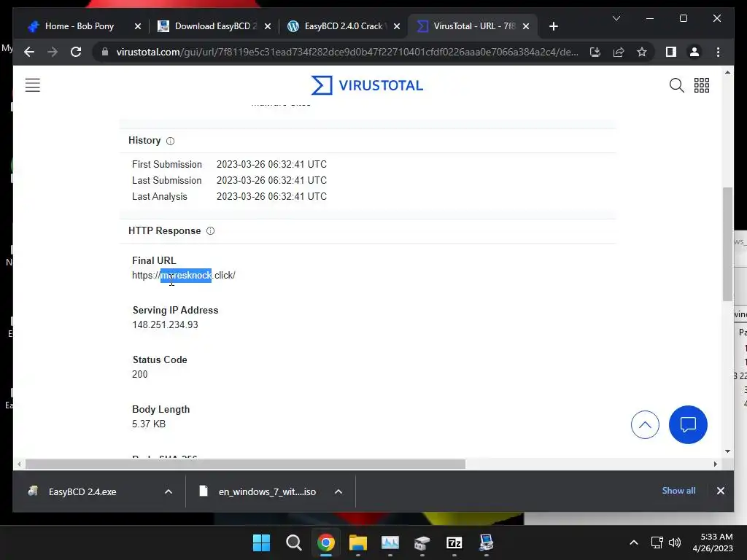The image size is (747, 560).
Task: Click the scroll up arrow
Action: click(x=727, y=72)
